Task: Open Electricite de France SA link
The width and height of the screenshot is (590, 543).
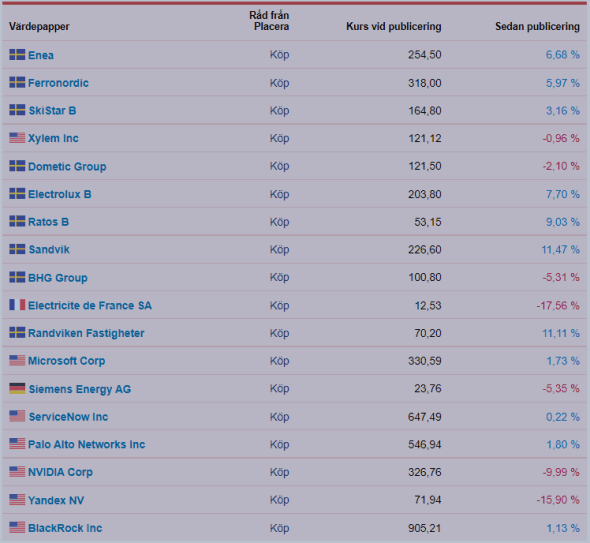Action: (x=90, y=306)
